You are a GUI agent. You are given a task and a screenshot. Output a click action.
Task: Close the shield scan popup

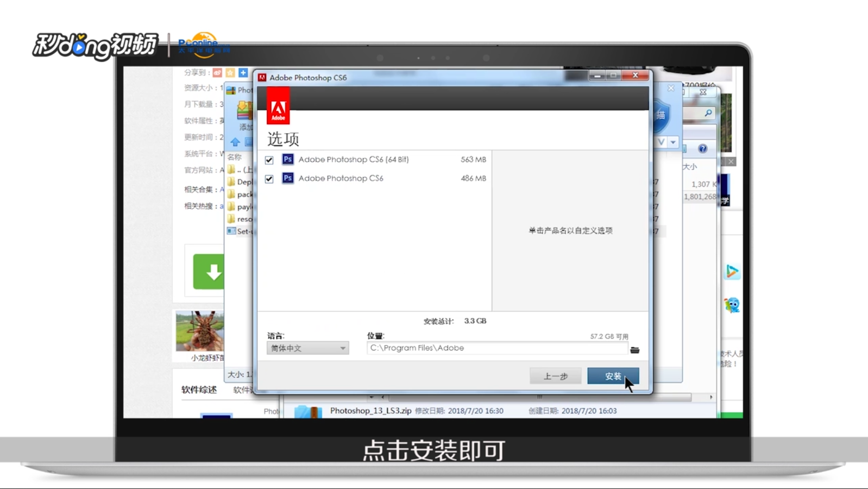pos(671,88)
